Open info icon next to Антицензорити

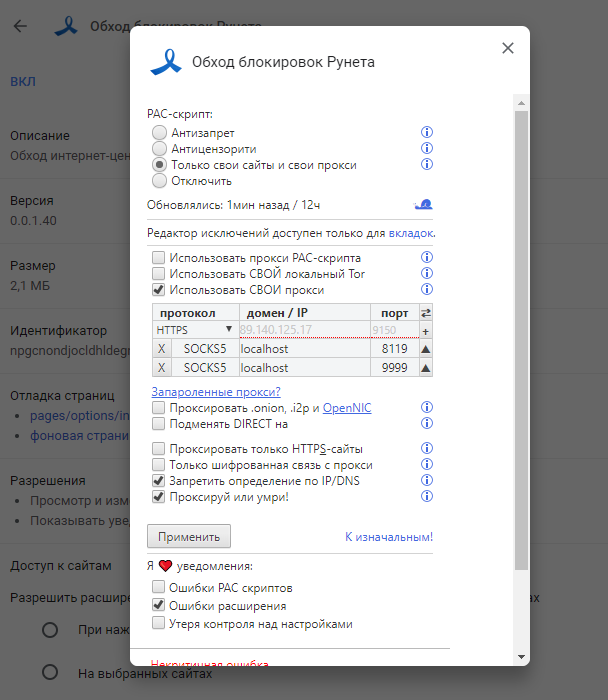pyautogui.click(x=427, y=148)
